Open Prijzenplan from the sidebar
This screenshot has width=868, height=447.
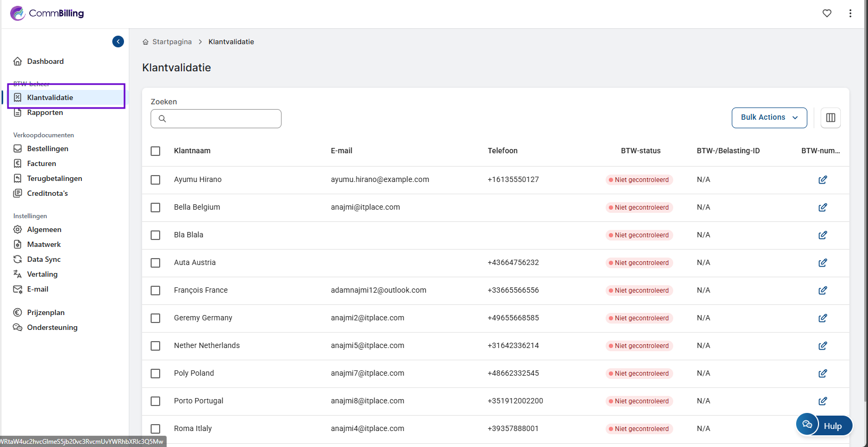[46, 313]
